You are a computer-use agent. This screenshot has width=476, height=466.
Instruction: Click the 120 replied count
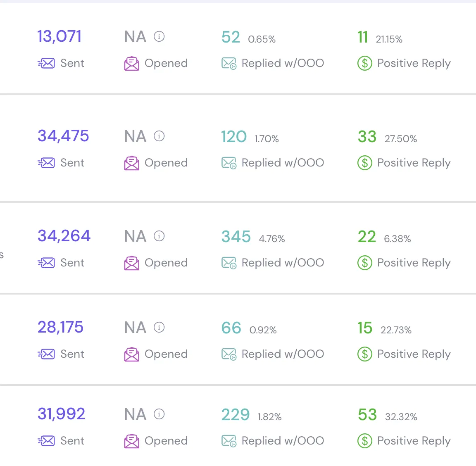[234, 137]
